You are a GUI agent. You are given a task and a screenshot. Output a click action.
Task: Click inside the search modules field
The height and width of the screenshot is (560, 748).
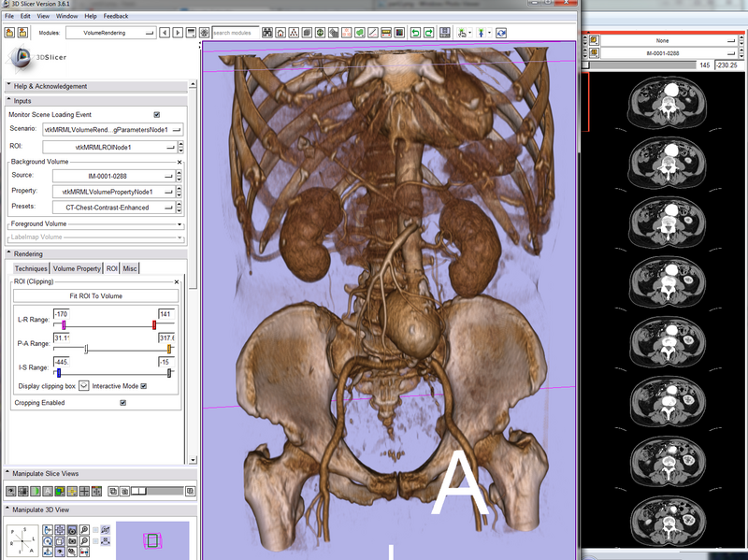click(234, 32)
